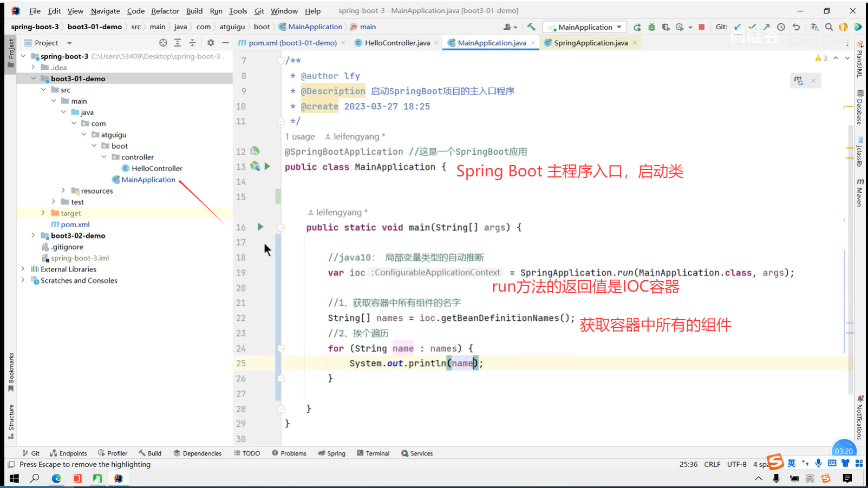Run class gutter arrow on line 13
Screen dimensions: 868x488
tap(267, 167)
